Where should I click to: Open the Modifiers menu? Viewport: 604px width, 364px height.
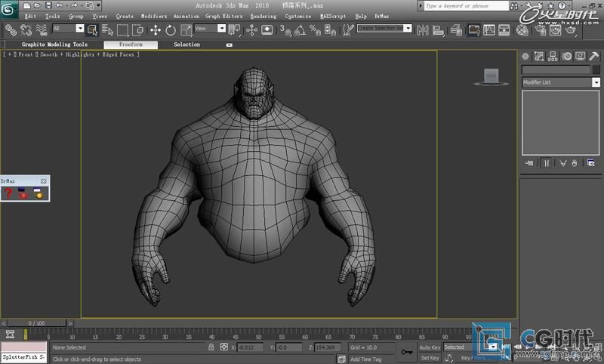click(x=154, y=16)
